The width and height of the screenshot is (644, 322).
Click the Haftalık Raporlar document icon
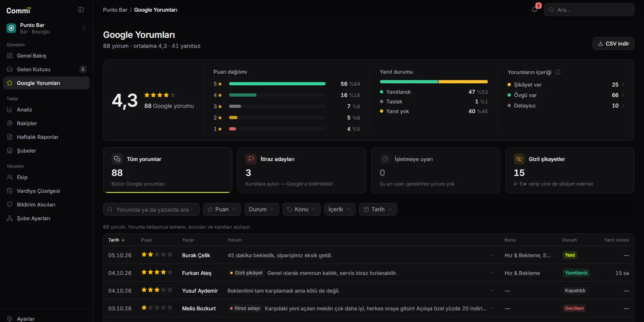pyautogui.click(x=10, y=137)
